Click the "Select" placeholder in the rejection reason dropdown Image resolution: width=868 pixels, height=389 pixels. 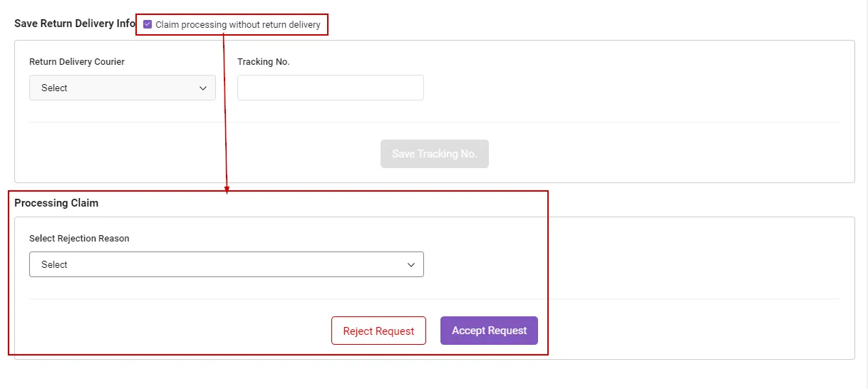(x=54, y=265)
